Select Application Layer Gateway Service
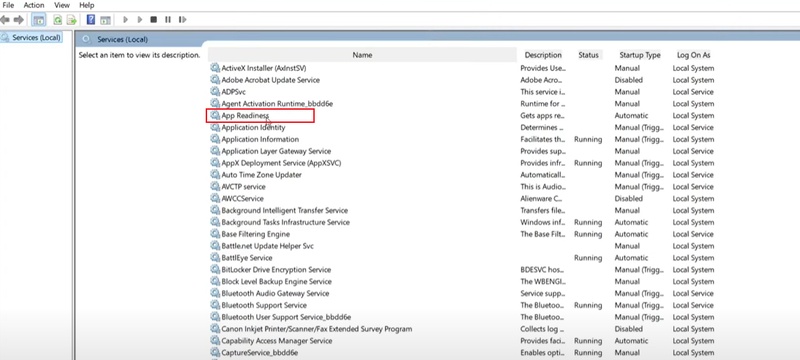Image resolution: width=800 pixels, height=360 pixels. (x=276, y=151)
